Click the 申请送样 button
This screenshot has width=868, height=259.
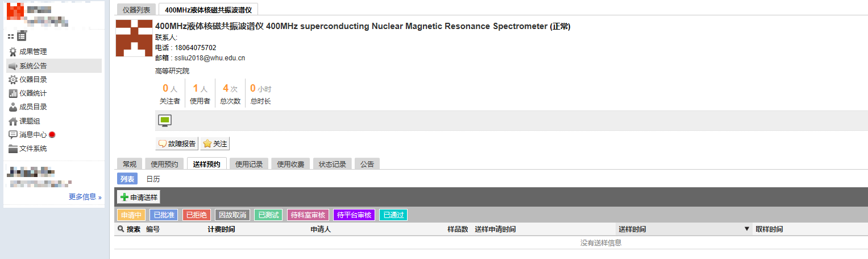[x=139, y=197]
